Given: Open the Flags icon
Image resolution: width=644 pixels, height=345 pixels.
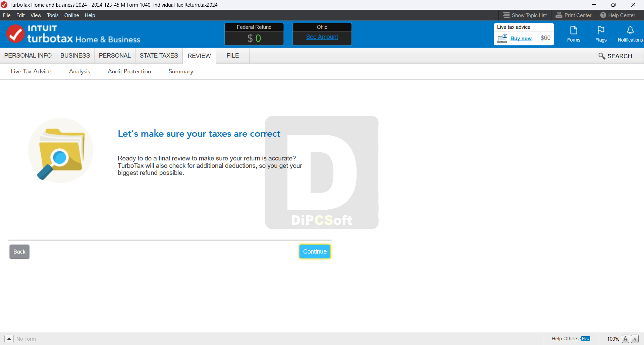Looking at the screenshot, I should coord(601,34).
